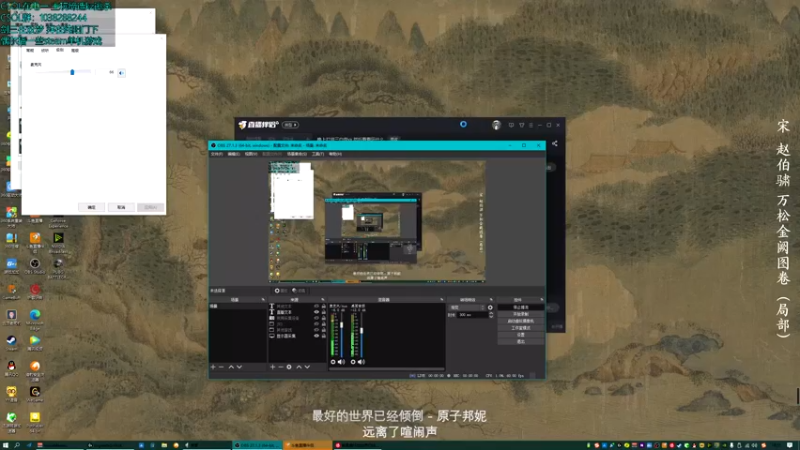800x450 pixels.
Task: Move the selected source down
Action: click(307, 367)
